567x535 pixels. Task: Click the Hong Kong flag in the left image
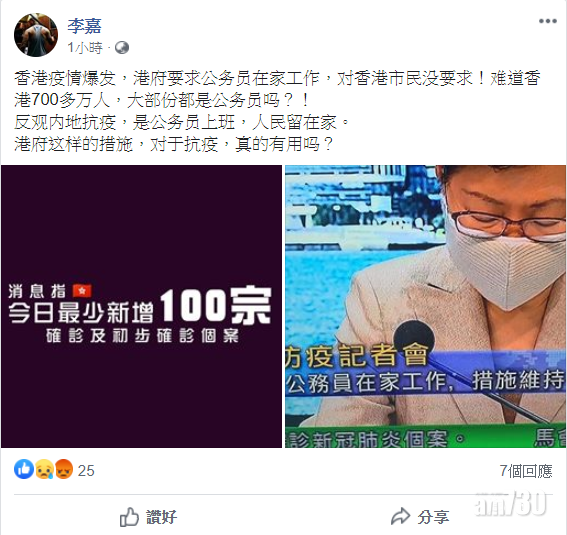tap(82, 290)
